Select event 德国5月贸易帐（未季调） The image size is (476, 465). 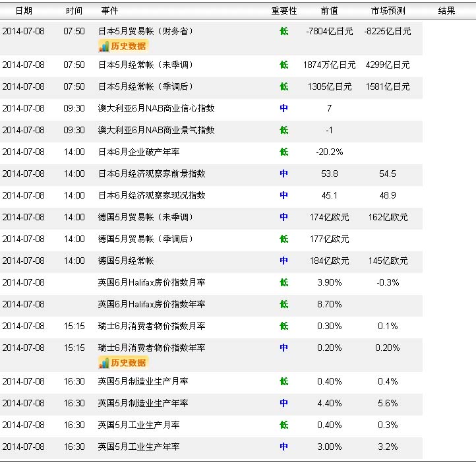pyautogui.click(x=146, y=217)
